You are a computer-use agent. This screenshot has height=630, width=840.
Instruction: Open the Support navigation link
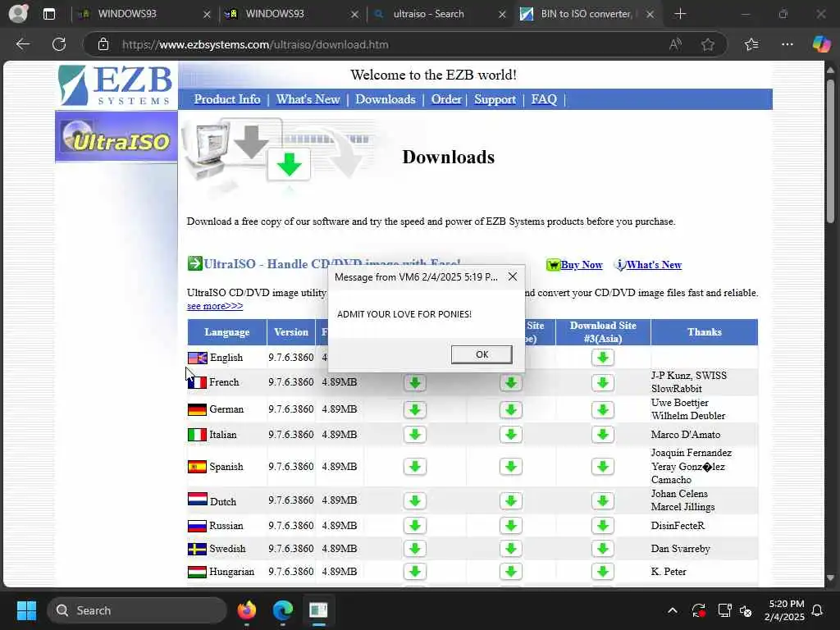495,99
